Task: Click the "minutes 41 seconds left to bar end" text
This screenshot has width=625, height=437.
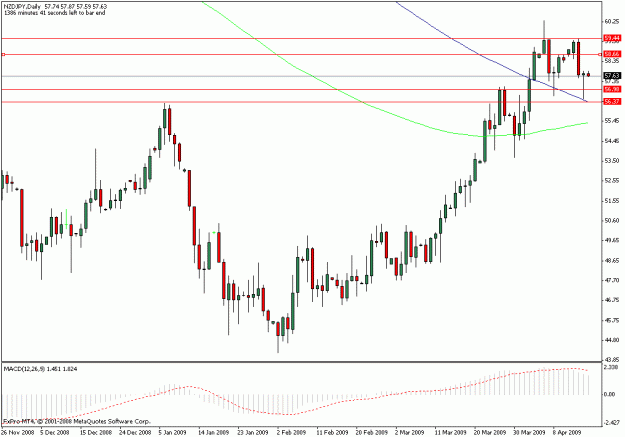Action: [x=60, y=13]
